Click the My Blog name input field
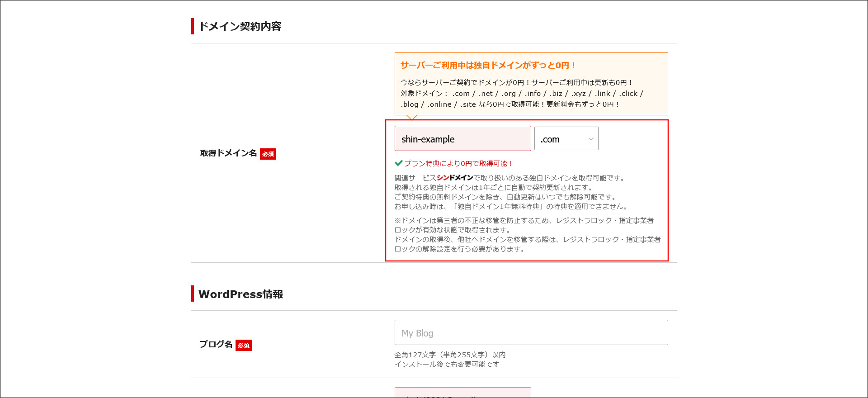This screenshot has height=398, width=868. 531,333
